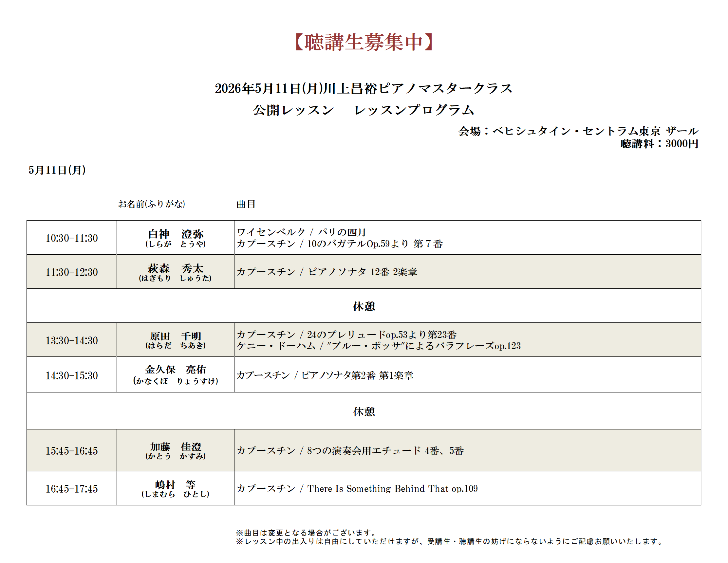Screen dimensions: 728x563
Task: Click the 公開レッスン レッスンプログラム subtitle
Action: [364, 110]
